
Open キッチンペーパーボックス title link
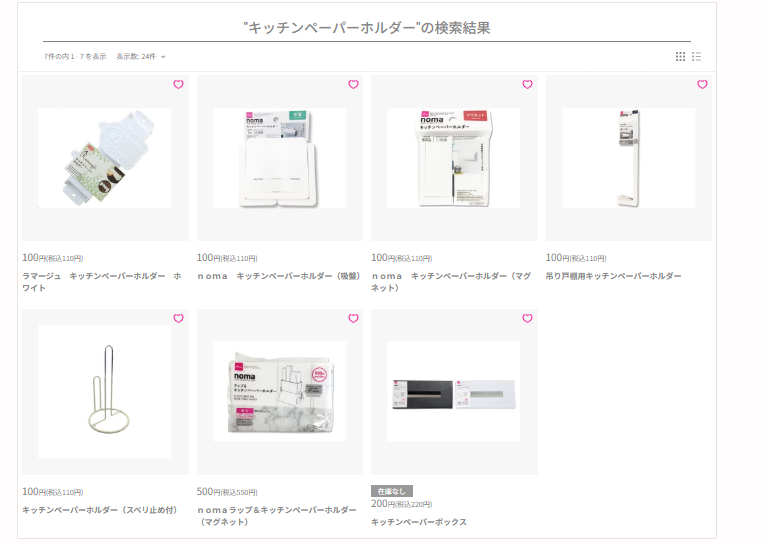click(419, 522)
